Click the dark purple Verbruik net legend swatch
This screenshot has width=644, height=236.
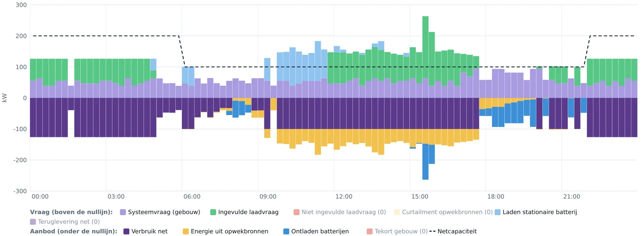pyautogui.click(x=126, y=231)
